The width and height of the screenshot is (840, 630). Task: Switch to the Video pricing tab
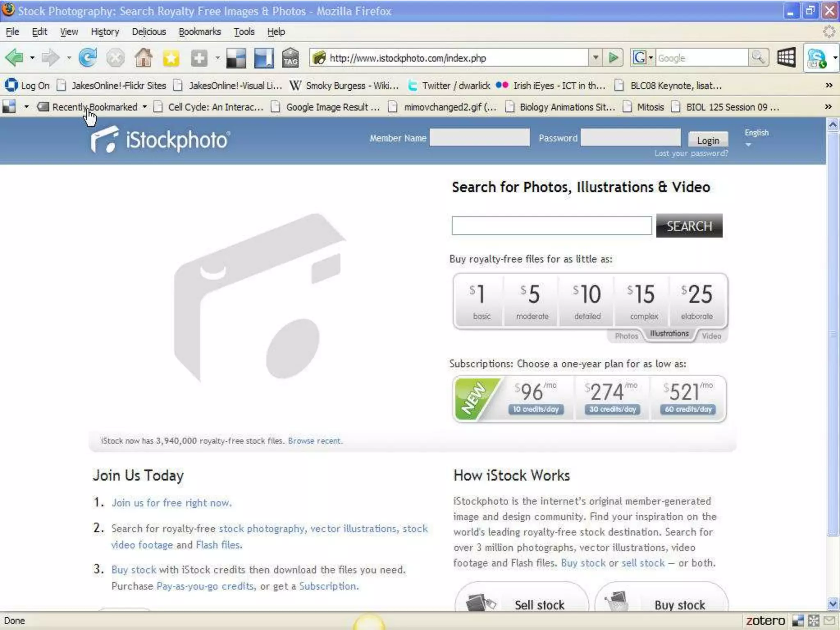[711, 336]
